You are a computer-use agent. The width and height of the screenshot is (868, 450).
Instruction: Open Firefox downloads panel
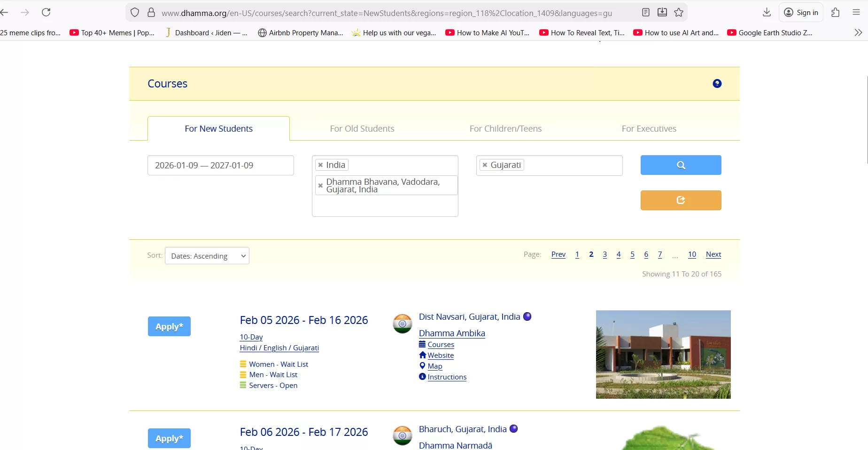click(767, 13)
